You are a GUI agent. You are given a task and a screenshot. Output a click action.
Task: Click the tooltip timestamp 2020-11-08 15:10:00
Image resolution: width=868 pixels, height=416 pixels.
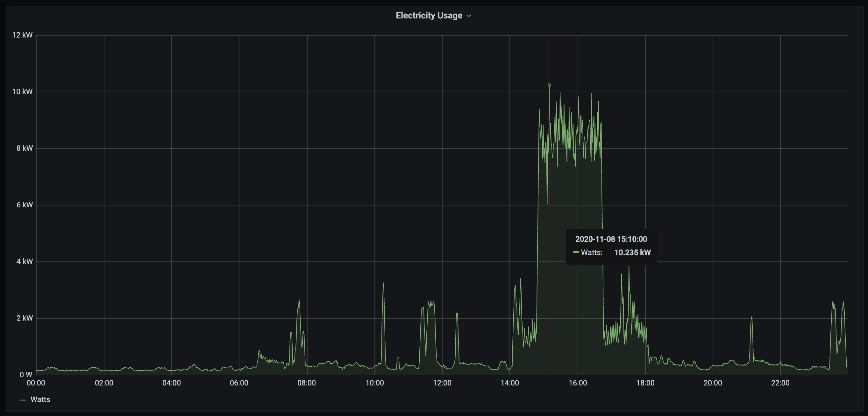tap(611, 239)
